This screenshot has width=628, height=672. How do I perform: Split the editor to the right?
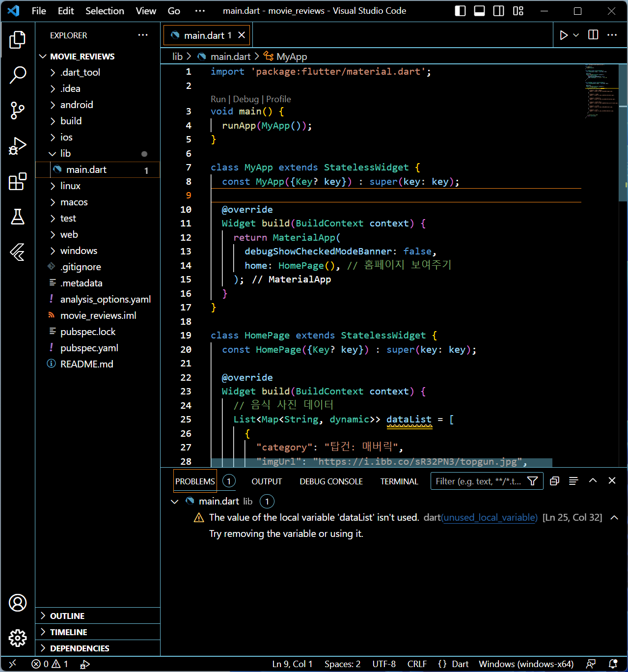pyautogui.click(x=593, y=35)
